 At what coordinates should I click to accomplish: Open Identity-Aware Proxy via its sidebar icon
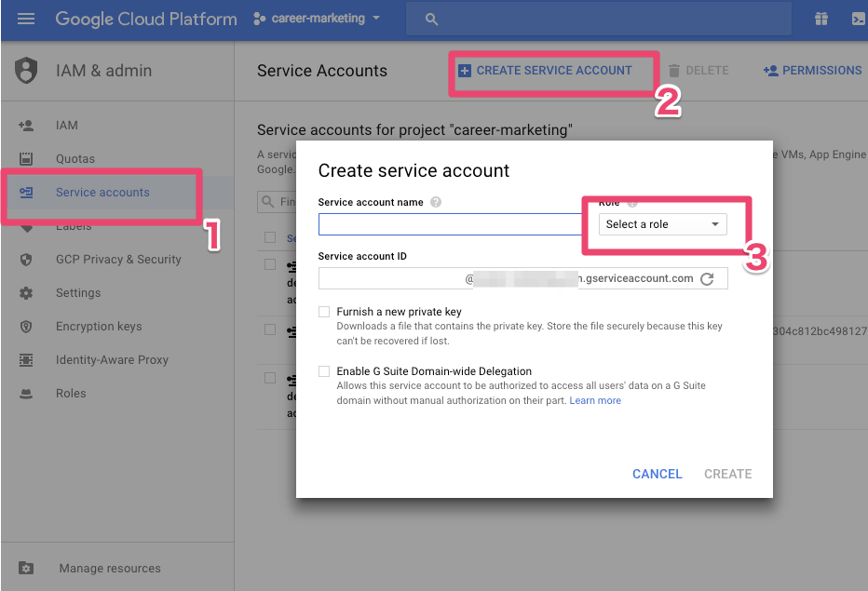coord(24,359)
